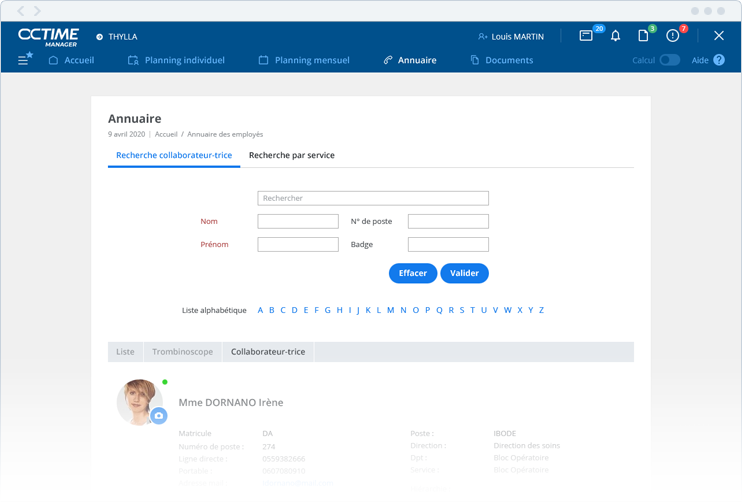Image resolution: width=742 pixels, height=502 pixels.
Task: Click the camera icon on employee photo
Action: tap(159, 415)
